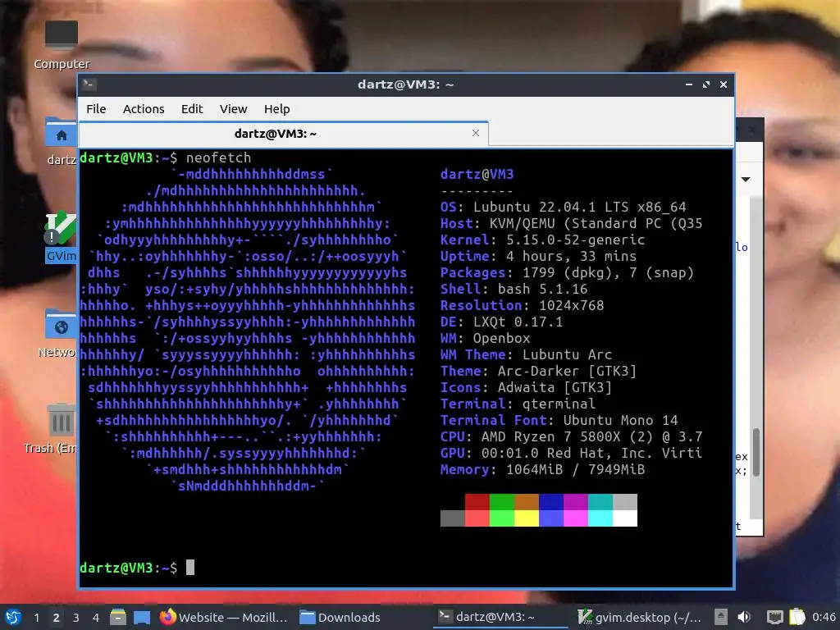Image resolution: width=840 pixels, height=630 pixels.
Task: Open the Help menu
Action: click(277, 109)
